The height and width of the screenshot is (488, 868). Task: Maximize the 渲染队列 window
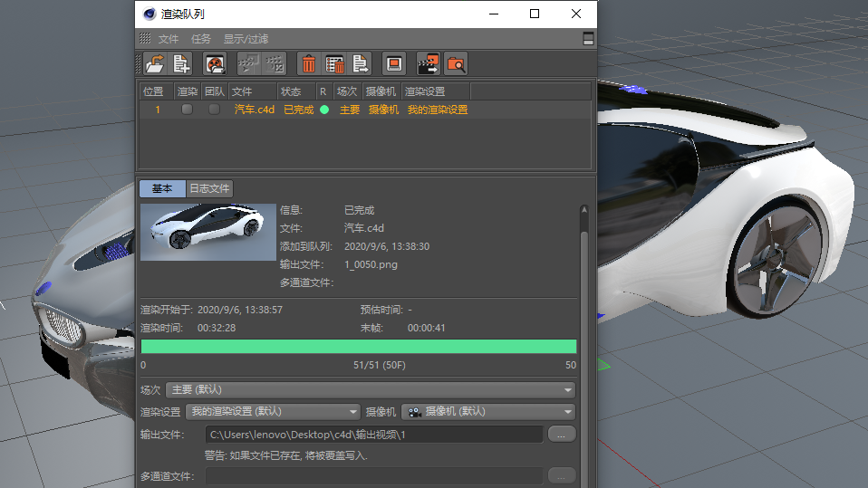(535, 14)
